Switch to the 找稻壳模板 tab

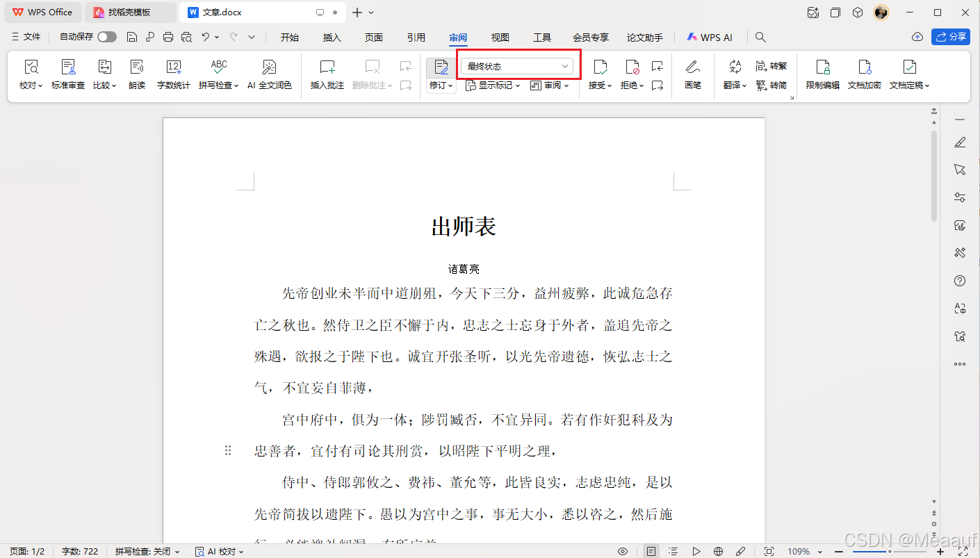coord(131,13)
